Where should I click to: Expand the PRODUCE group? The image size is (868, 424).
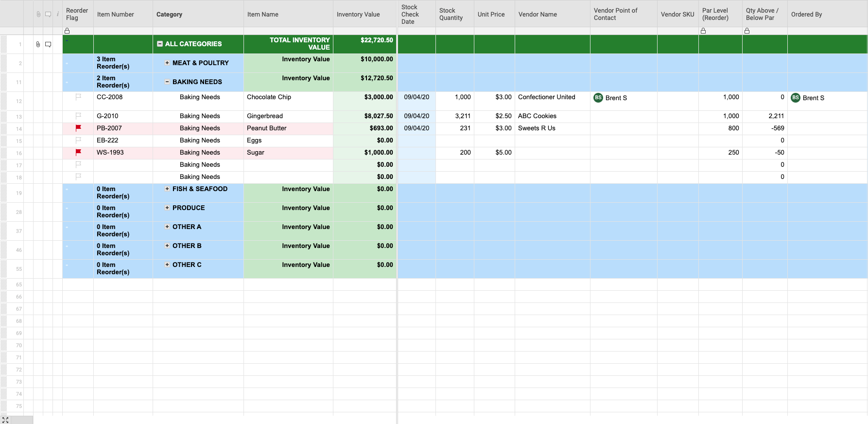click(x=167, y=208)
